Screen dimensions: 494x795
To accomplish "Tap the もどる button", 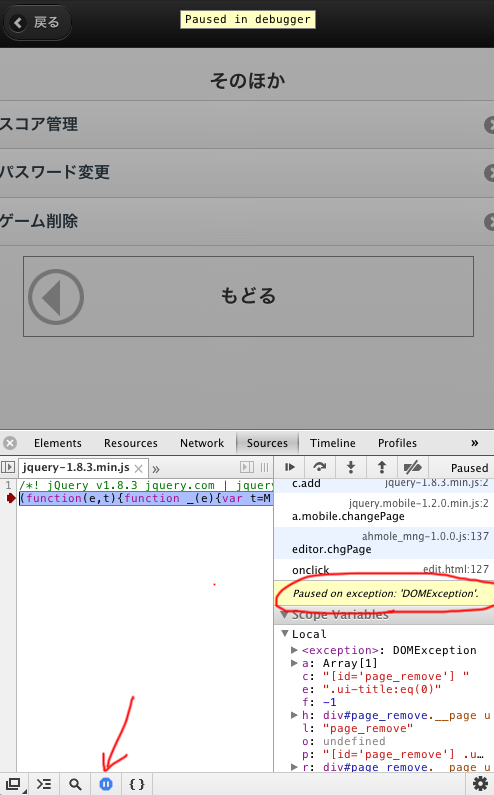I will (x=249, y=296).
